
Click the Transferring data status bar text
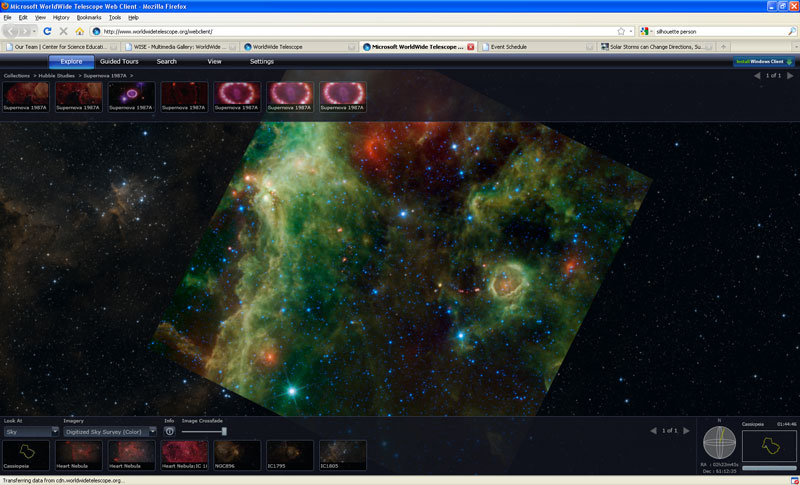click(64, 480)
